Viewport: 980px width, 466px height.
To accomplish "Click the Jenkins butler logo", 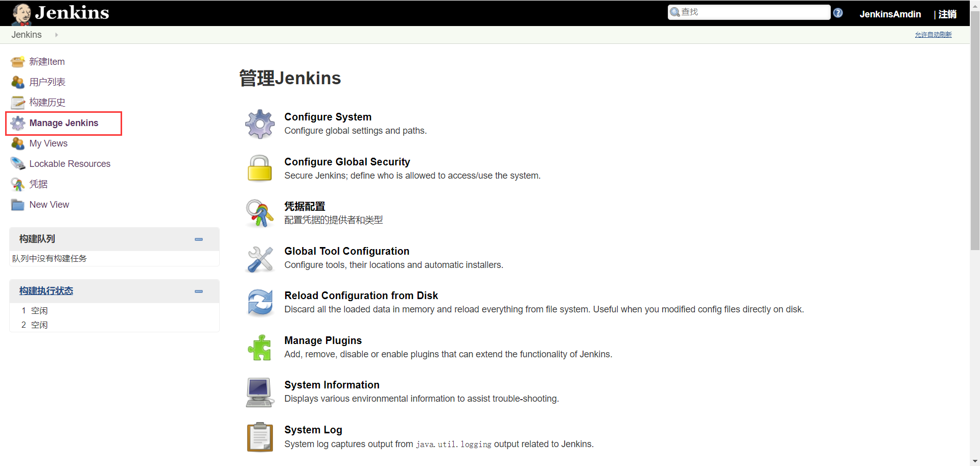I will click(x=21, y=13).
